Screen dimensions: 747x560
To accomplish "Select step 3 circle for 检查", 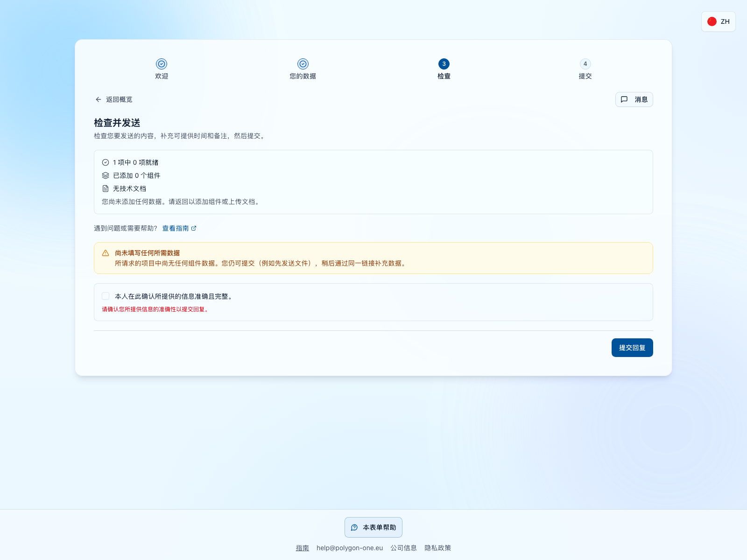I will pos(444,64).
